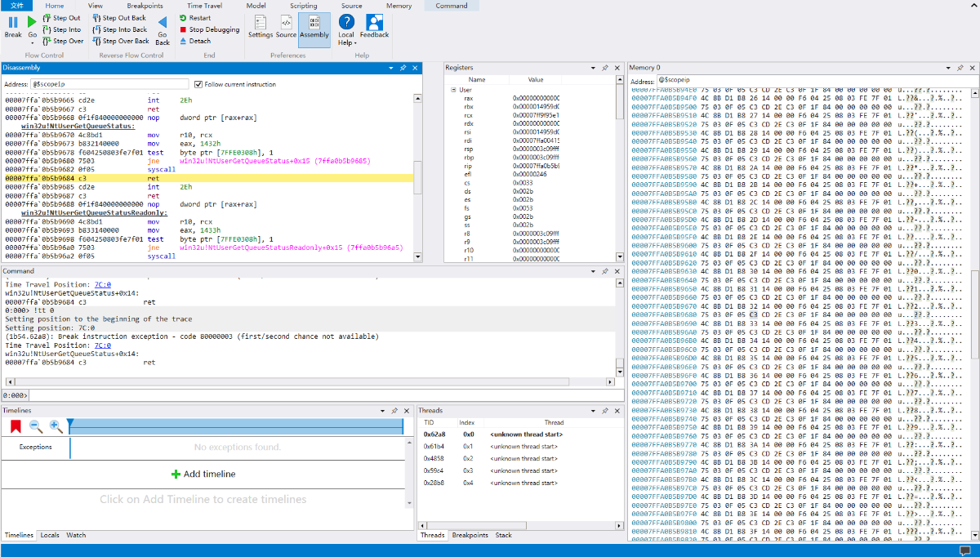Image resolution: width=980 pixels, height=557 pixels.
Task: Toggle Follow current instruction checkbox
Action: pyautogui.click(x=198, y=84)
